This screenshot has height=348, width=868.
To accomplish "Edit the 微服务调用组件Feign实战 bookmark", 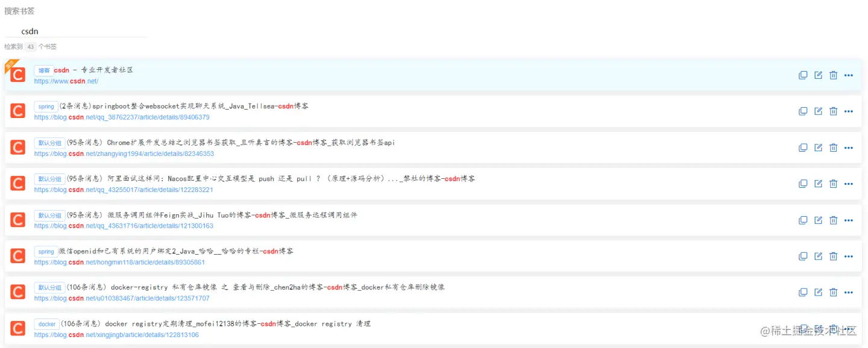I will click(818, 220).
